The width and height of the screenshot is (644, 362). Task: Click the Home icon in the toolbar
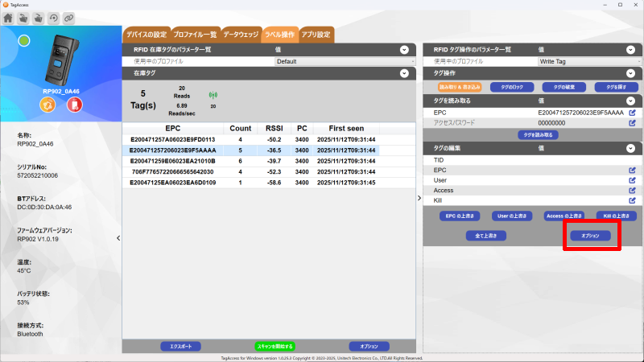(9, 17)
